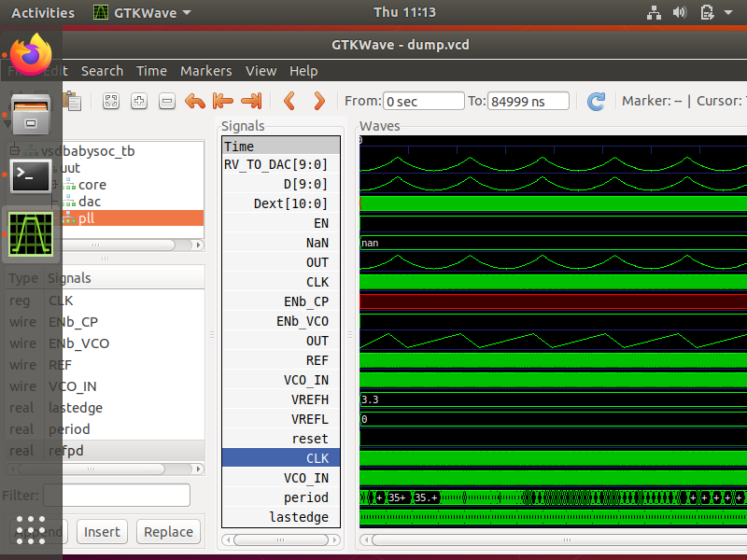Image resolution: width=747 pixels, height=560 pixels.
Task: Click Zoom In plus icon
Action: 139,101
